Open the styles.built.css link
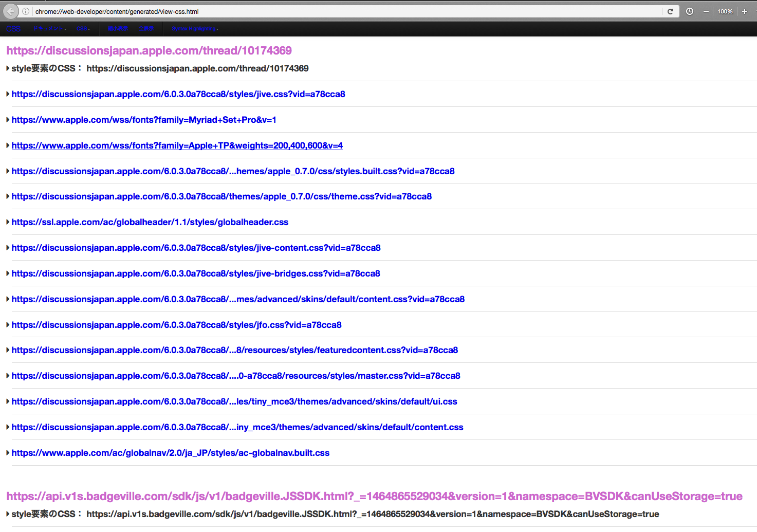 233,171
